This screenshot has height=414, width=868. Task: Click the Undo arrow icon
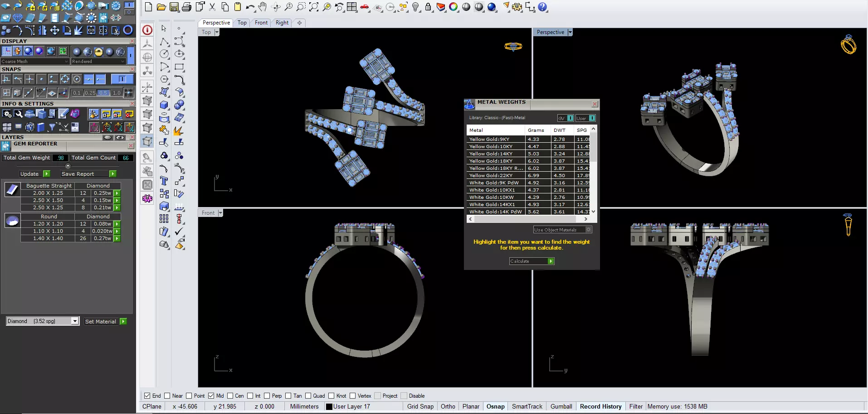250,7
